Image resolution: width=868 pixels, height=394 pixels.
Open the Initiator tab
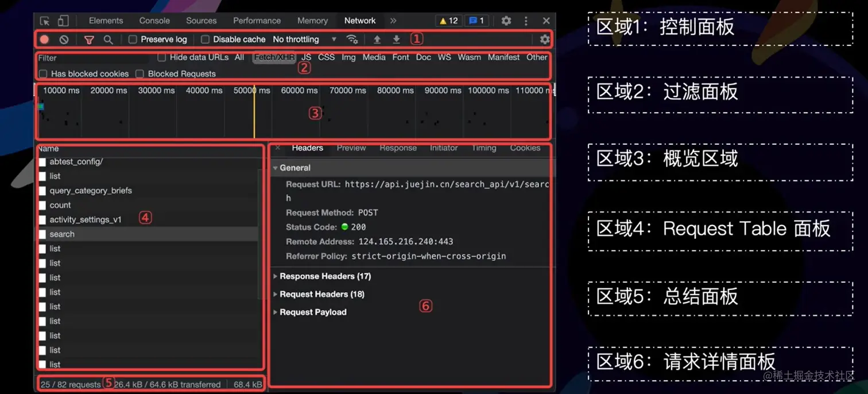pos(444,148)
